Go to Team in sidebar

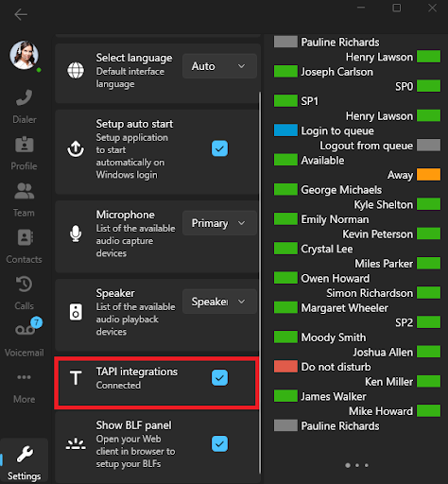click(25, 199)
